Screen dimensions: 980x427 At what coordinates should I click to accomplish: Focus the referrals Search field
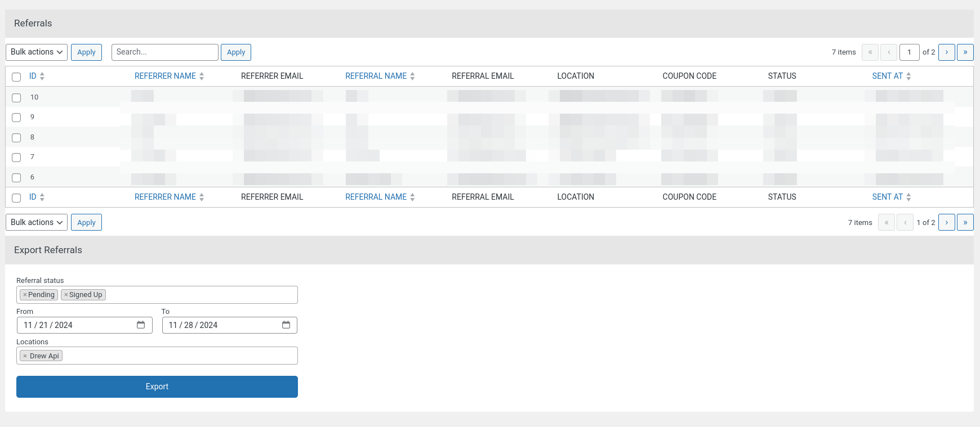coord(164,52)
